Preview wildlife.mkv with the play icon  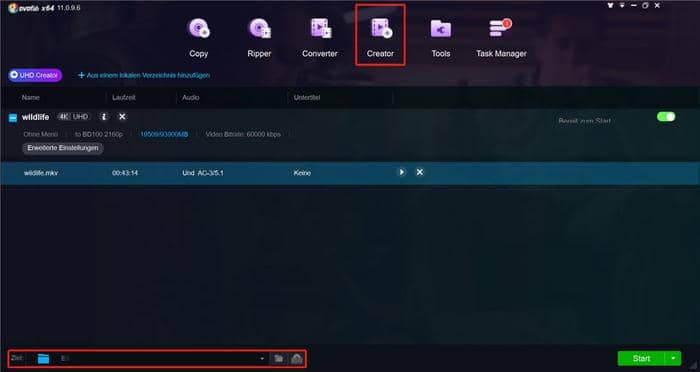[x=402, y=172]
